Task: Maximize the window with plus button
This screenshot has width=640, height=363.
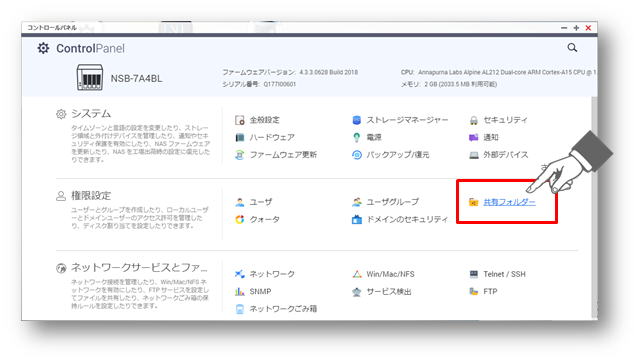Action: click(x=576, y=28)
